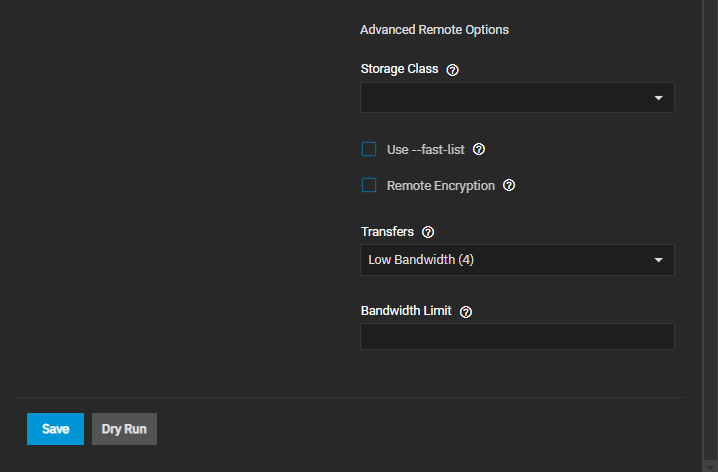Show help for Remote Encryption
The width and height of the screenshot is (718, 472).
[509, 186]
